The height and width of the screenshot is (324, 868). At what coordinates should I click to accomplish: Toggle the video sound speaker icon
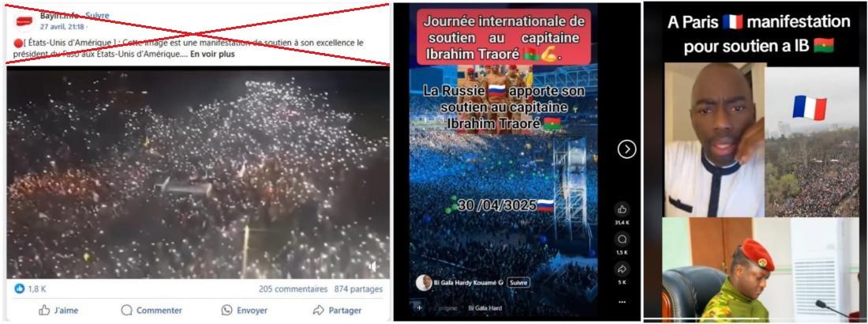tap(374, 267)
